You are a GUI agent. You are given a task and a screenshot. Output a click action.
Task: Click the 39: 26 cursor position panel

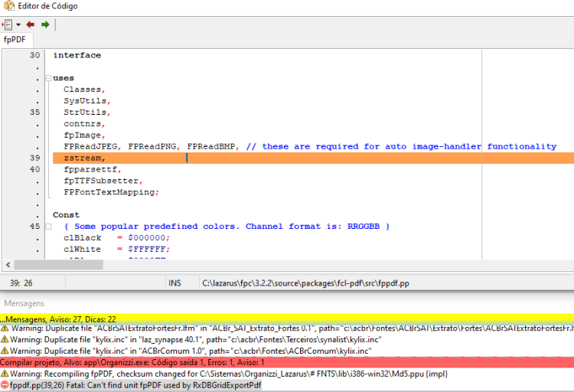pyautogui.click(x=21, y=283)
